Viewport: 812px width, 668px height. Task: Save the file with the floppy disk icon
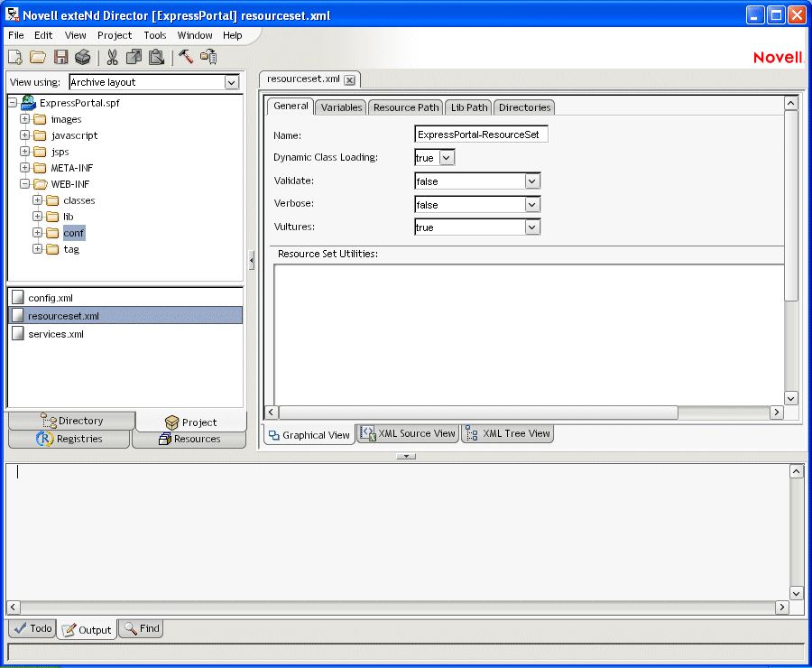(60, 58)
